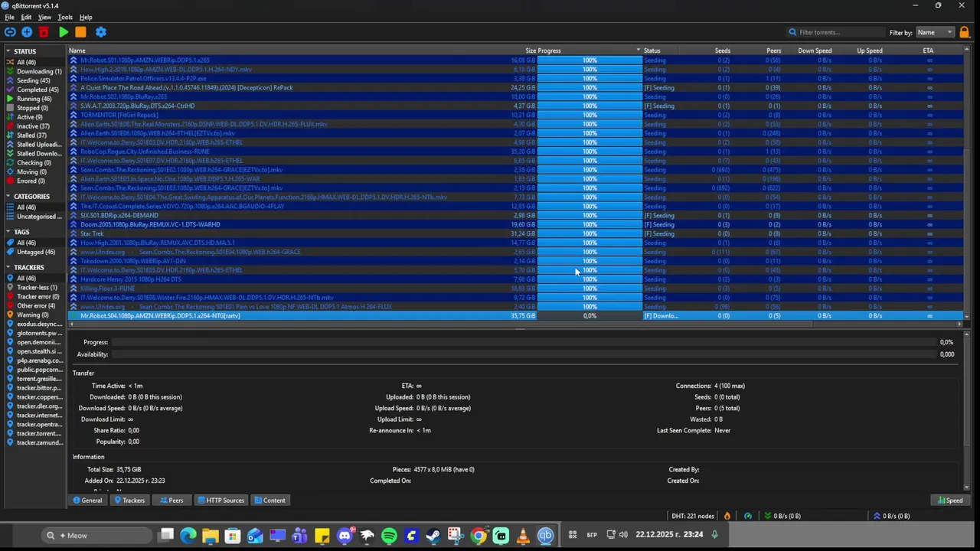
Task: Open Steam from the taskbar
Action: tap(433, 535)
